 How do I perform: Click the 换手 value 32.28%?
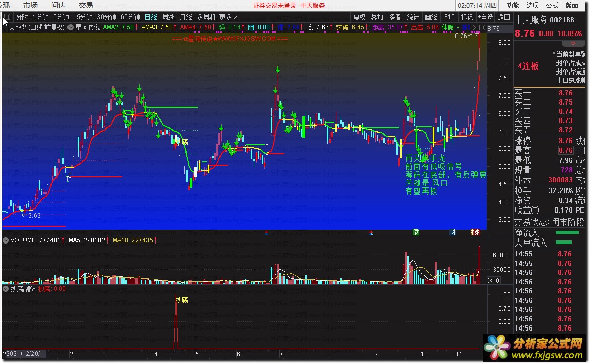[561, 190]
